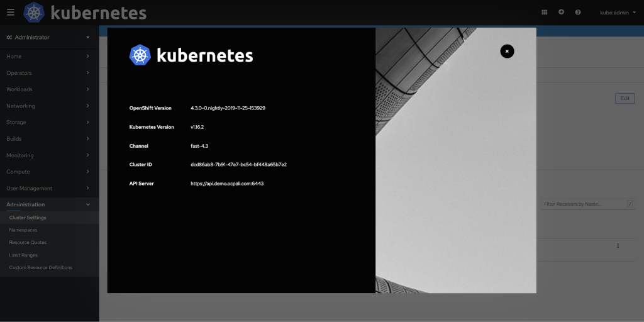Click the channel value fast-4.3
This screenshot has width=644, height=322.
(x=199, y=146)
